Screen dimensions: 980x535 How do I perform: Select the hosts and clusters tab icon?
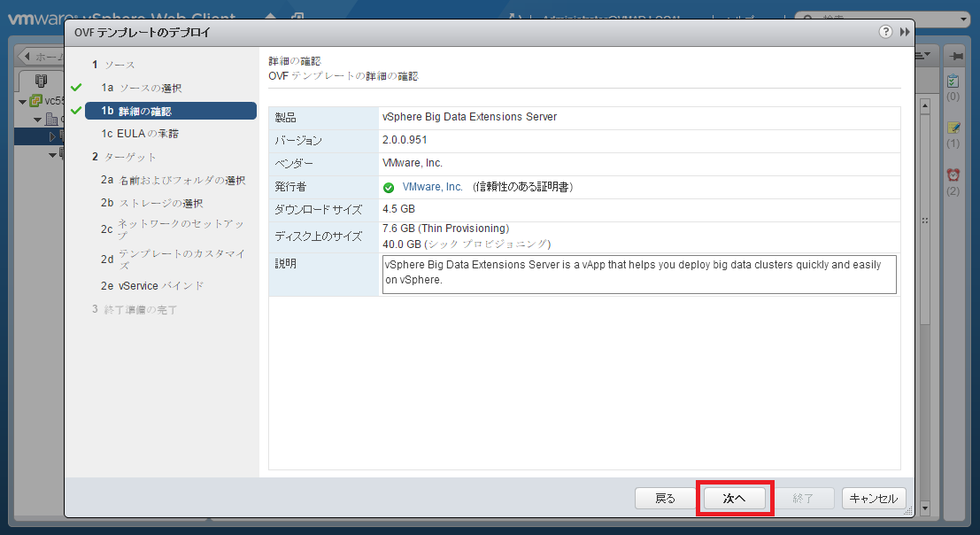pyautogui.click(x=42, y=81)
